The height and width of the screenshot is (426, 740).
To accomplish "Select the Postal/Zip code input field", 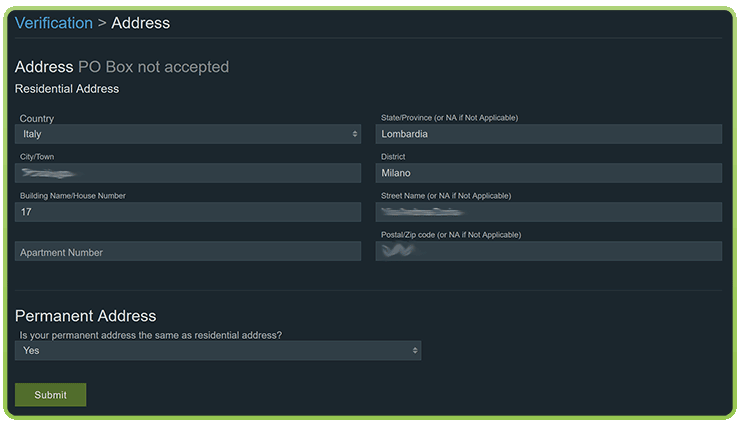I will point(548,251).
